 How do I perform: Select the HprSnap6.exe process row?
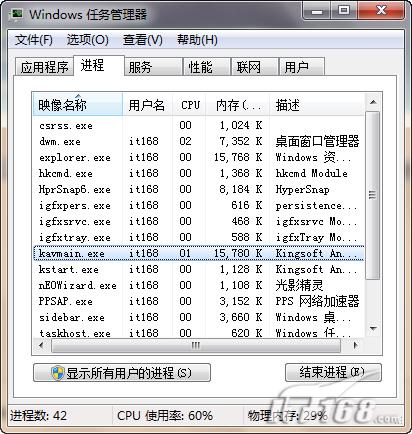point(199,189)
